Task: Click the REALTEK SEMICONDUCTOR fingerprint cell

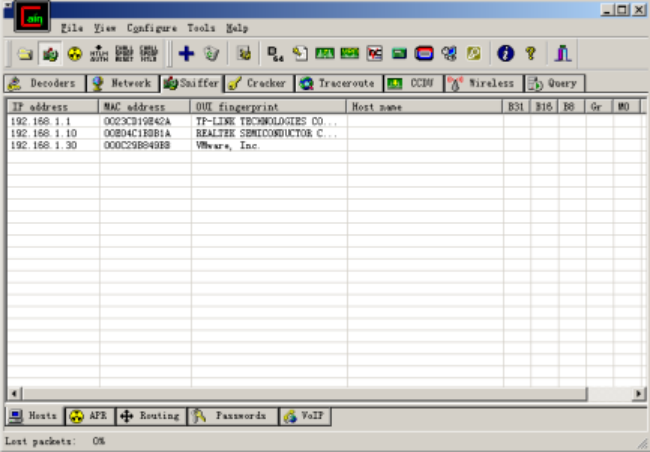Action: pyautogui.click(x=266, y=133)
